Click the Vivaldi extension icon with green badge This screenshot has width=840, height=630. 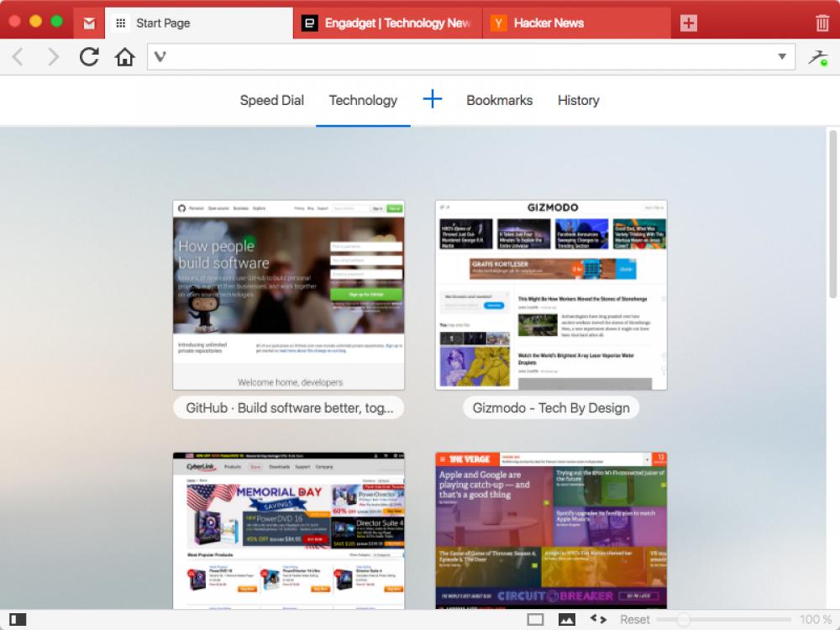pyautogui.click(x=817, y=57)
